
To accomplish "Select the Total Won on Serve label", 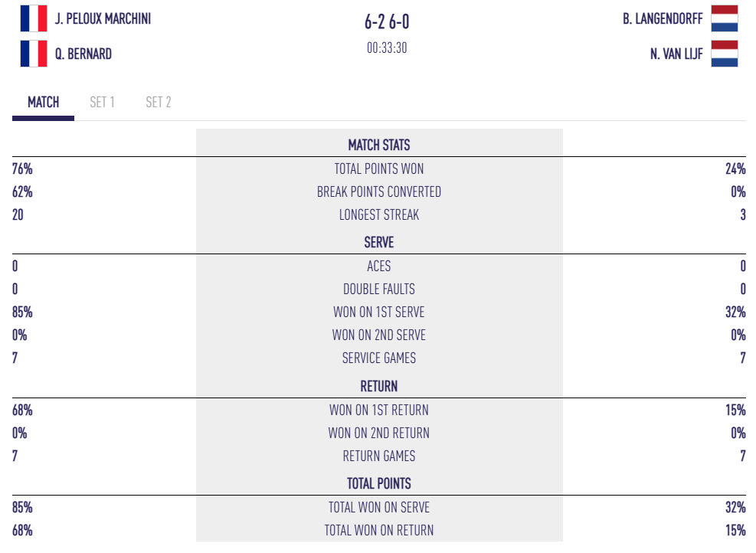I will 379,507.
